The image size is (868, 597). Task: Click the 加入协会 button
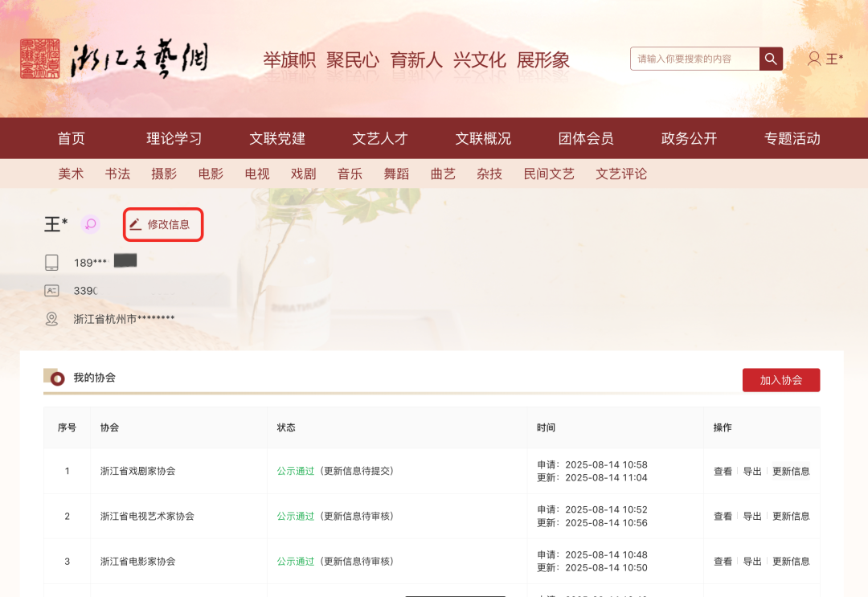point(781,380)
